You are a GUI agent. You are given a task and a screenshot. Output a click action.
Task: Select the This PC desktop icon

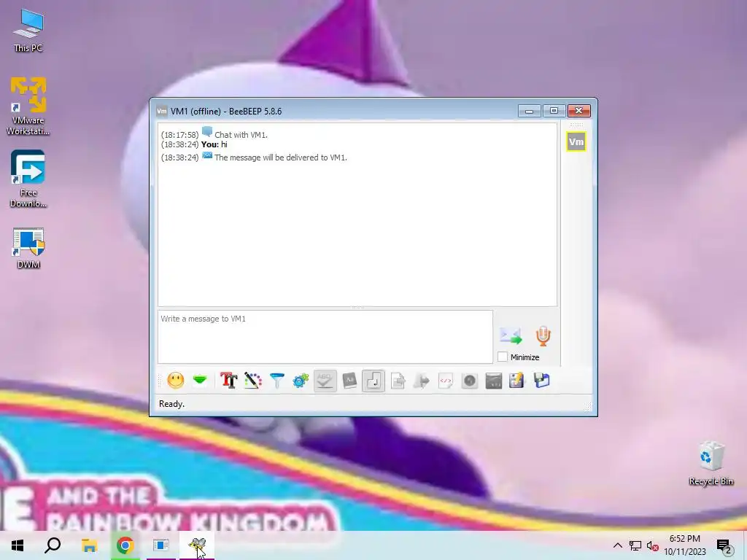tap(28, 31)
